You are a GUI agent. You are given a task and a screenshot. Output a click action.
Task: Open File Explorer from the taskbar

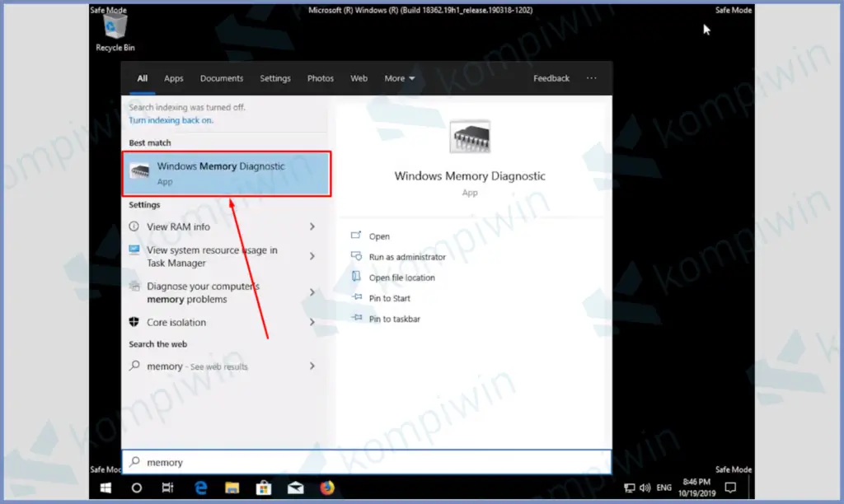coord(232,488)
